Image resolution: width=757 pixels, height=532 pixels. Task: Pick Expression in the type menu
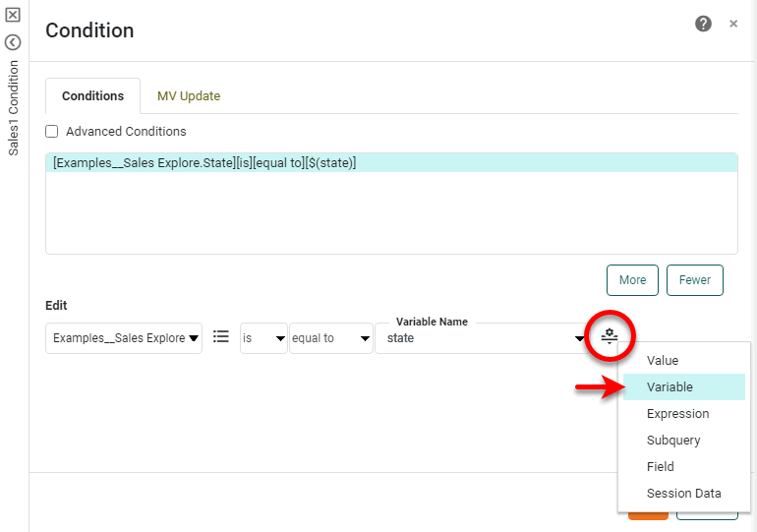coord(677,414)
